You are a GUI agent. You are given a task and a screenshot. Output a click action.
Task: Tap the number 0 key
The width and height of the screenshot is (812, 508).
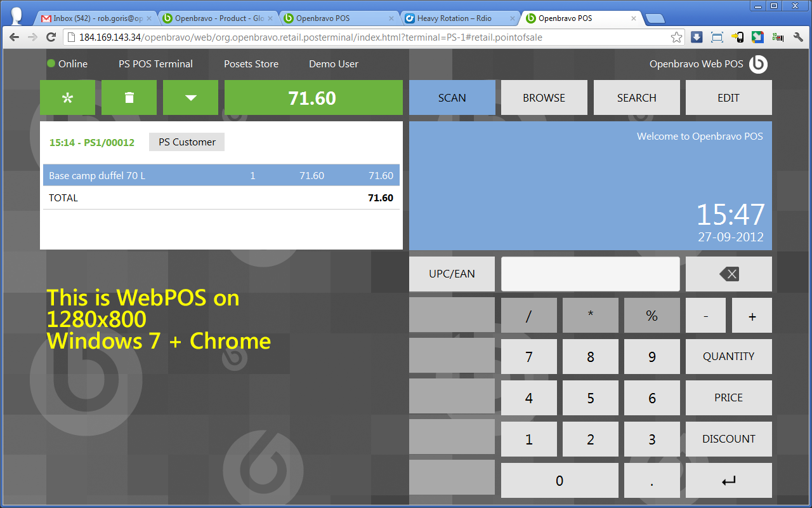560,481
